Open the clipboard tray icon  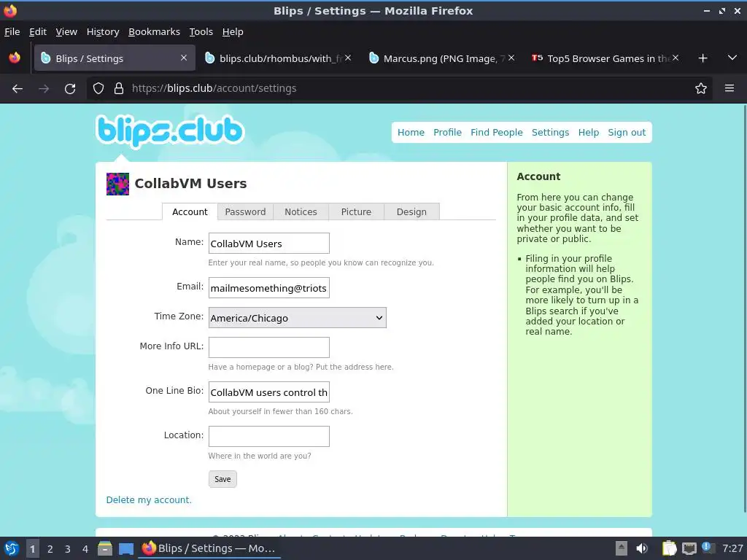pos(669,548)
